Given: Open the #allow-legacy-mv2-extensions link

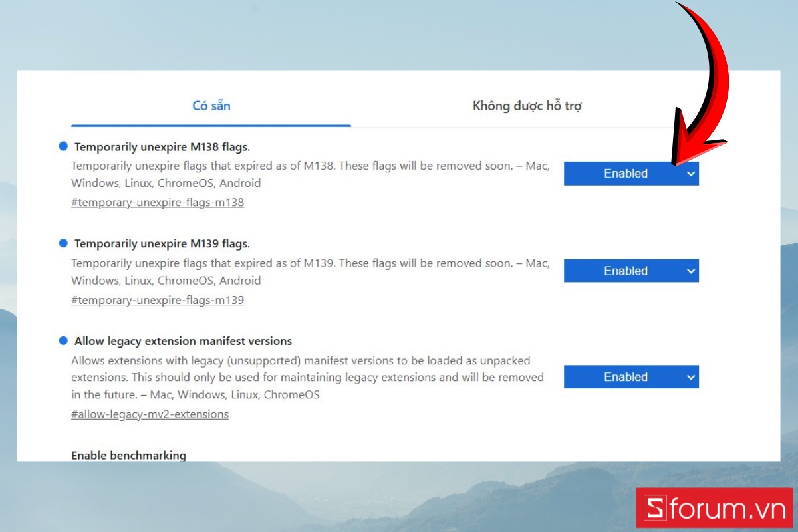Looking at the screenshot, I should click(150, 414).
